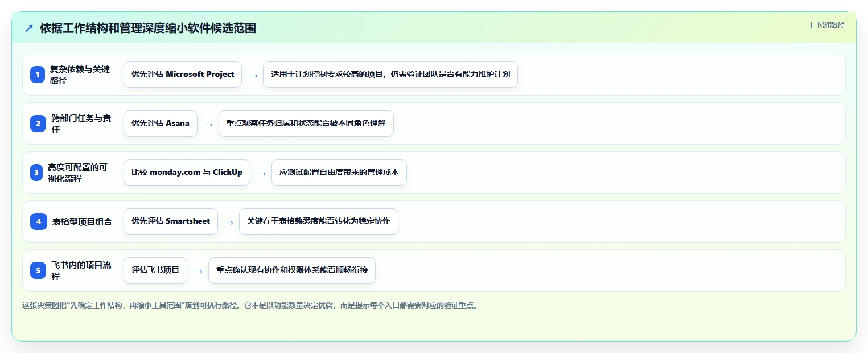The width and height of the screenshot is (868, 353).
Task: Click the 优先评估 Asana box
Action: point(161,124)
